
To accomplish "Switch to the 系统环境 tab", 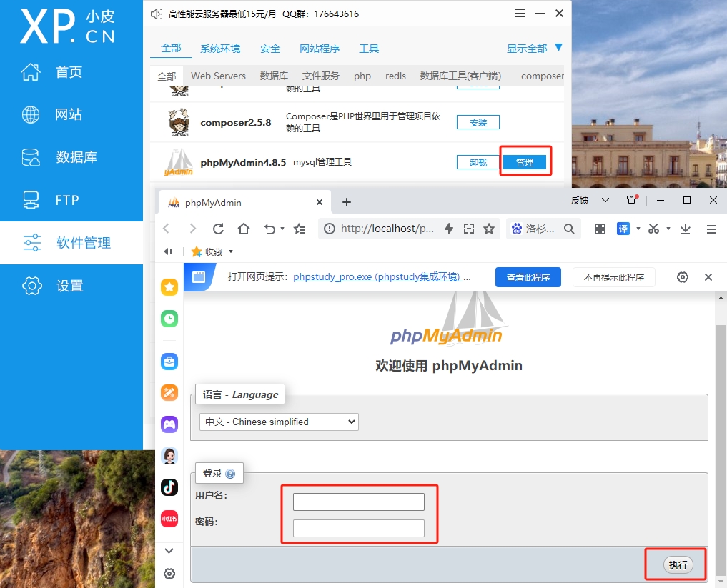I will tap(220, 49).
